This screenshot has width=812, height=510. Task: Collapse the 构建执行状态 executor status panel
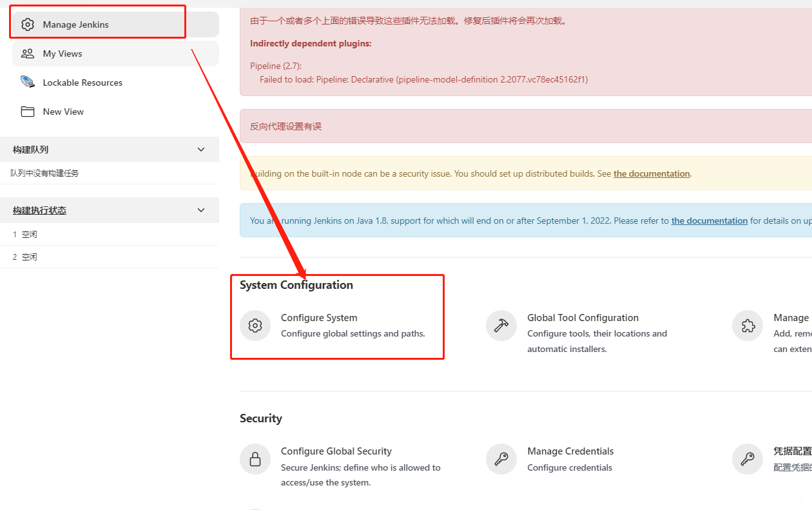(x=201, y=210)
